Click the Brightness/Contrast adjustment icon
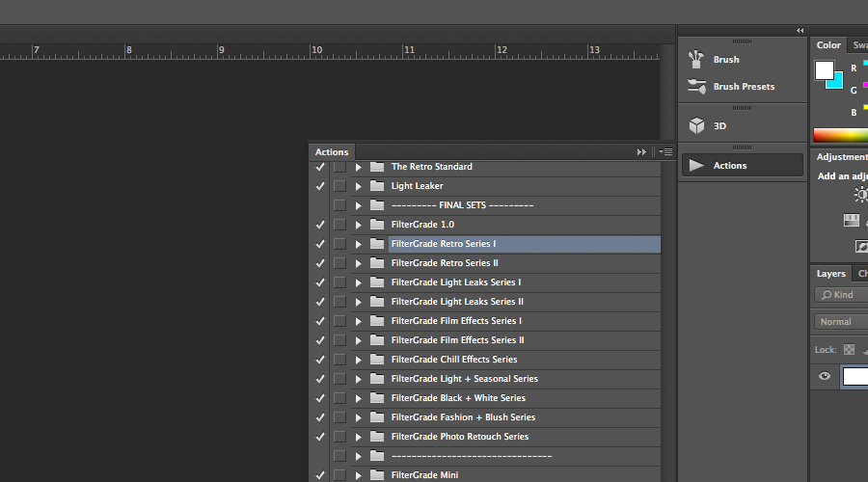The height and width of the screenshot is (482, 868). pos(861,194)
